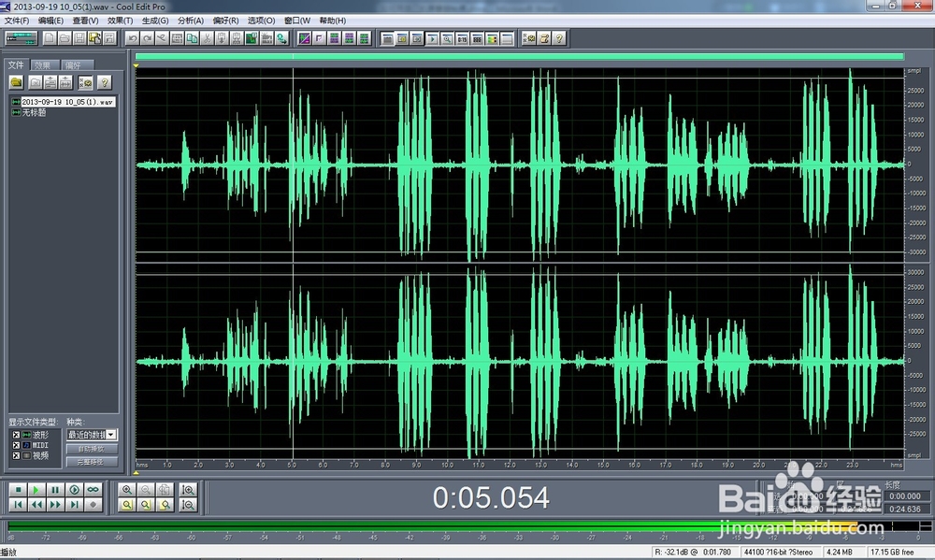Click status bar text '44100 ?16-bit ?Stereo'
This screenshot has width=935, height=560.
click(x=778, y=553)
